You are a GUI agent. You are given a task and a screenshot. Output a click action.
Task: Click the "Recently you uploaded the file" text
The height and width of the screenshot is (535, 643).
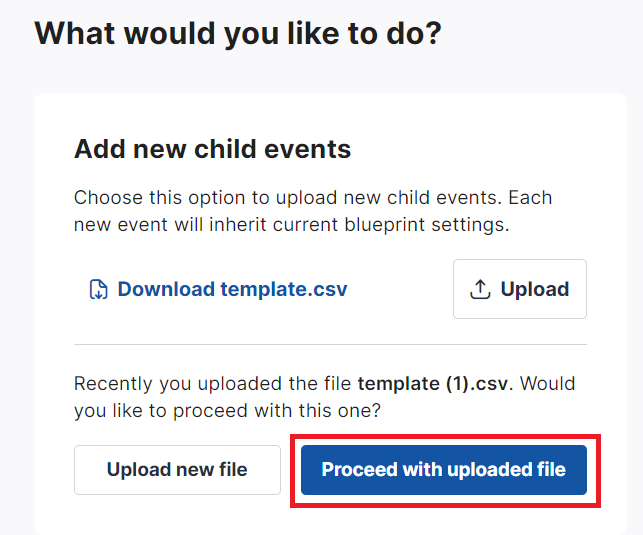(214, 383)
